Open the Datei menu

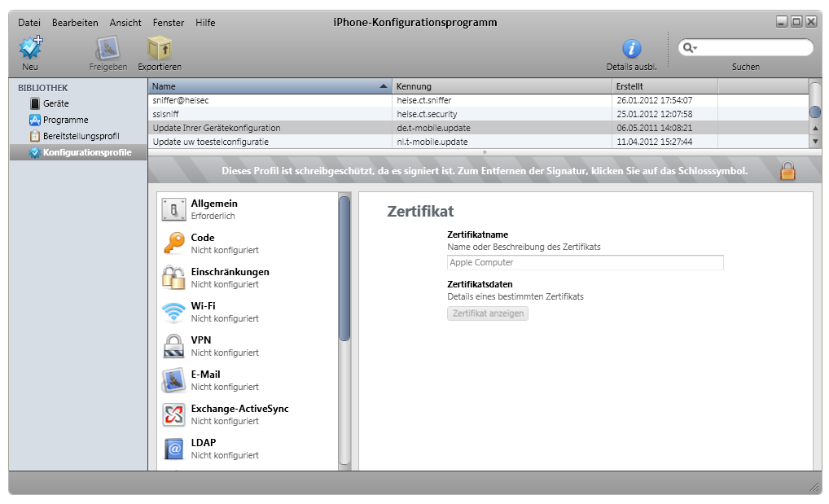point(29,23)
